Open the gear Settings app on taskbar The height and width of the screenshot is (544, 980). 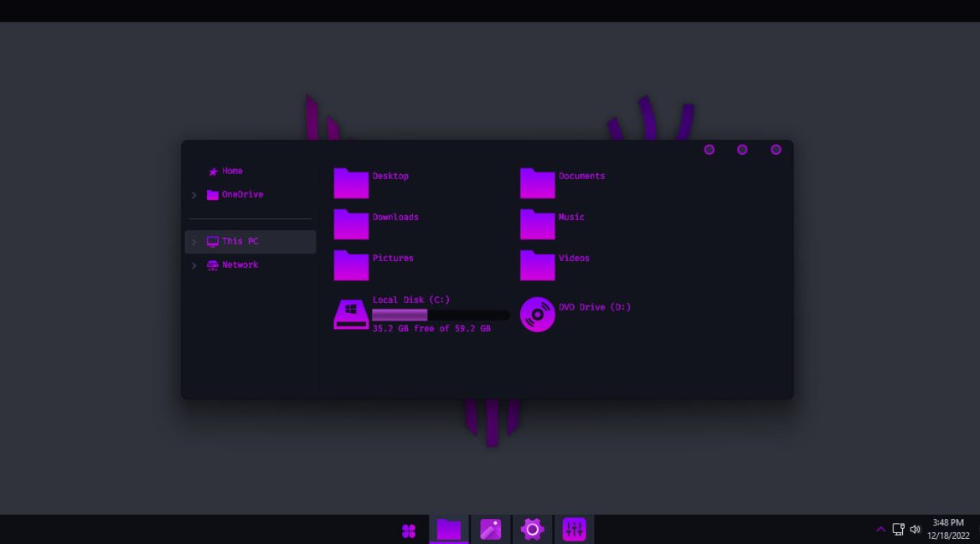coord(532,529)
